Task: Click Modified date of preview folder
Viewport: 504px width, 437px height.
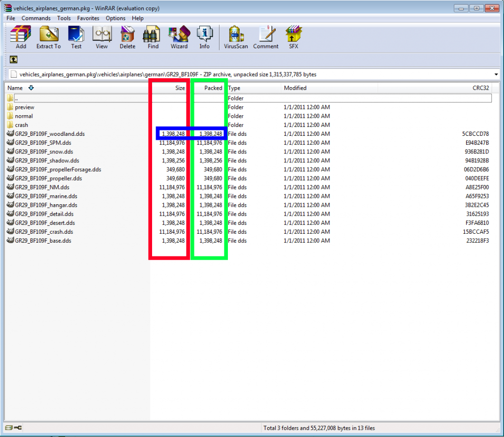Action: point(306,107)
